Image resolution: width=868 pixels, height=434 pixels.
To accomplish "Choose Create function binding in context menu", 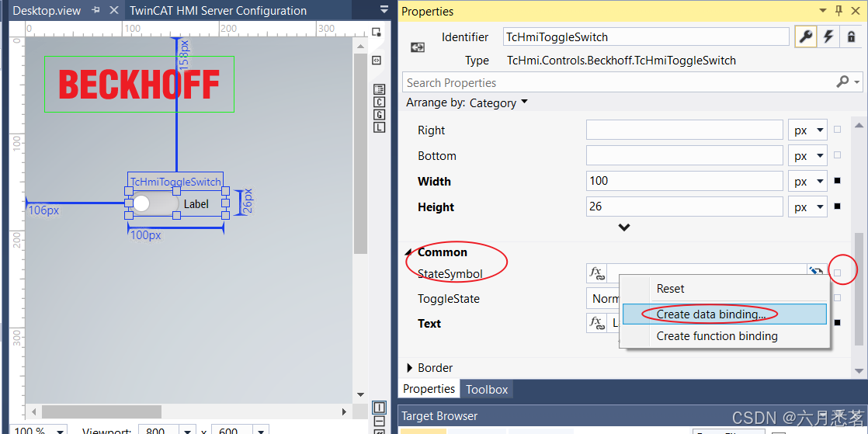I will point(725,336).
